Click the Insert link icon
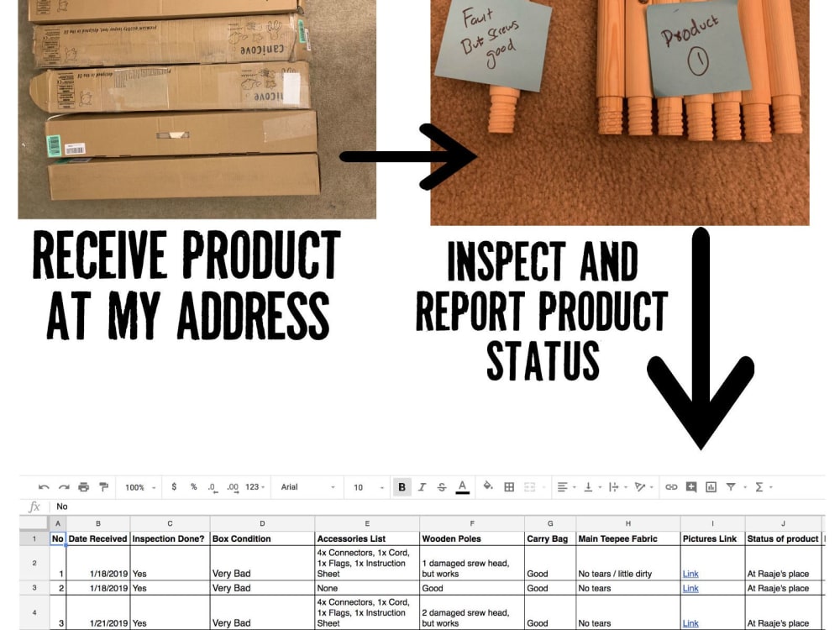 (x=671, y=487)
